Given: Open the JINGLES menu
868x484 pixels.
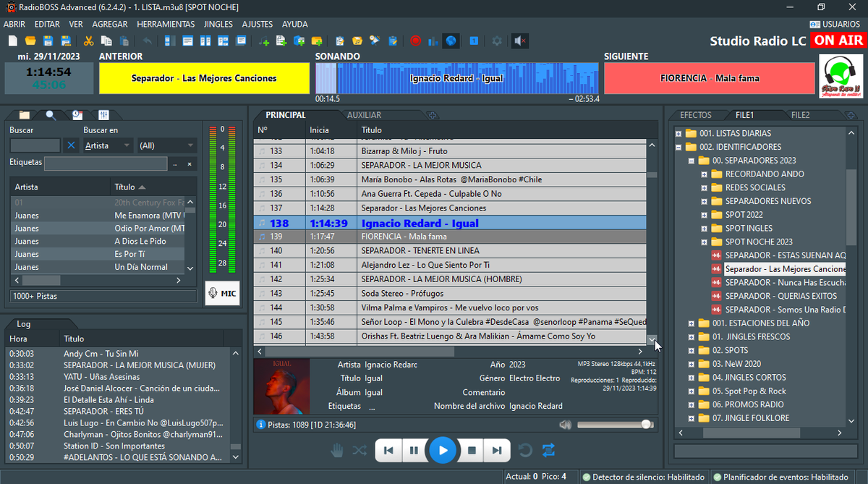Looking at the screenshot, I should click(x=218, y=24).
